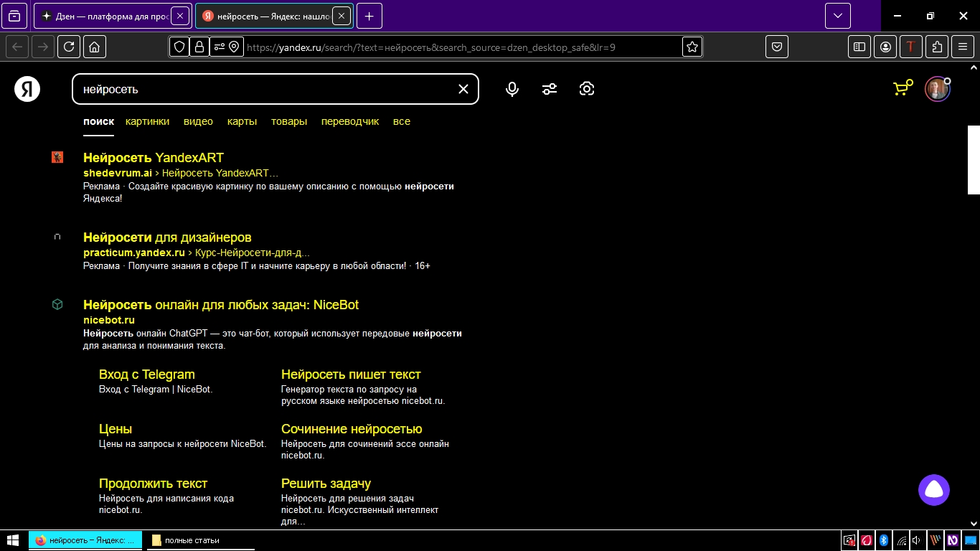980x551 pixels.
Task: Show все search services
Action: (402, 121)
